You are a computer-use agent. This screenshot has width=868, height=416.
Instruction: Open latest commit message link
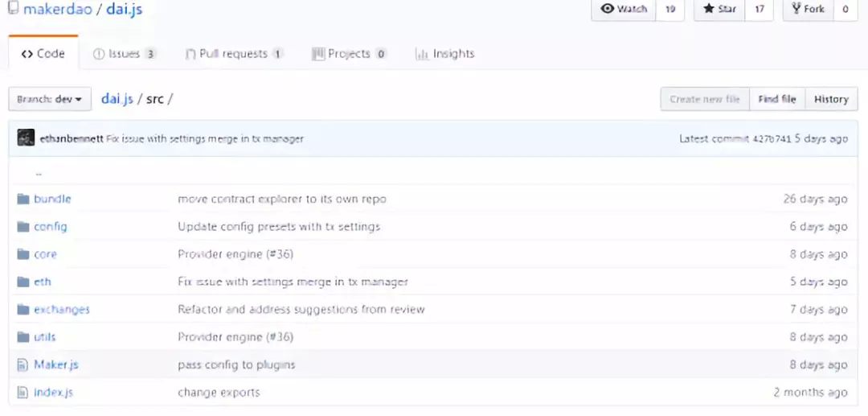205,138
